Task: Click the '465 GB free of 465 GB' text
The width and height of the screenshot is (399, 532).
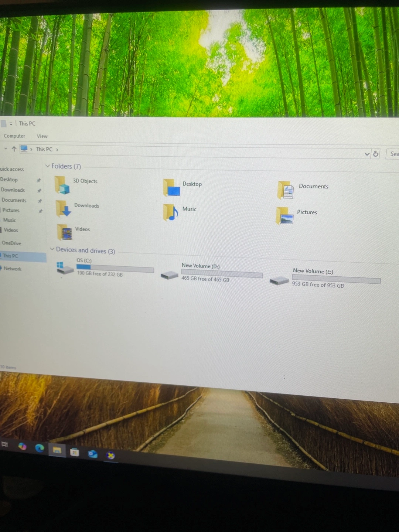Action: [x=205, y=279]
